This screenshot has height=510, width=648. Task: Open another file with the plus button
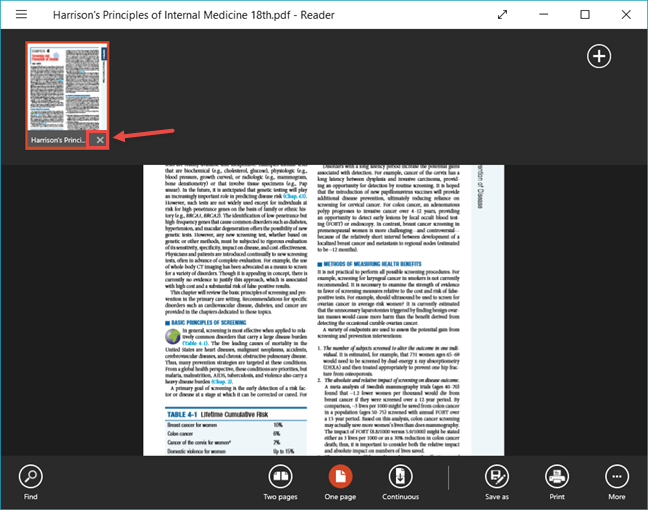point(599,56)
